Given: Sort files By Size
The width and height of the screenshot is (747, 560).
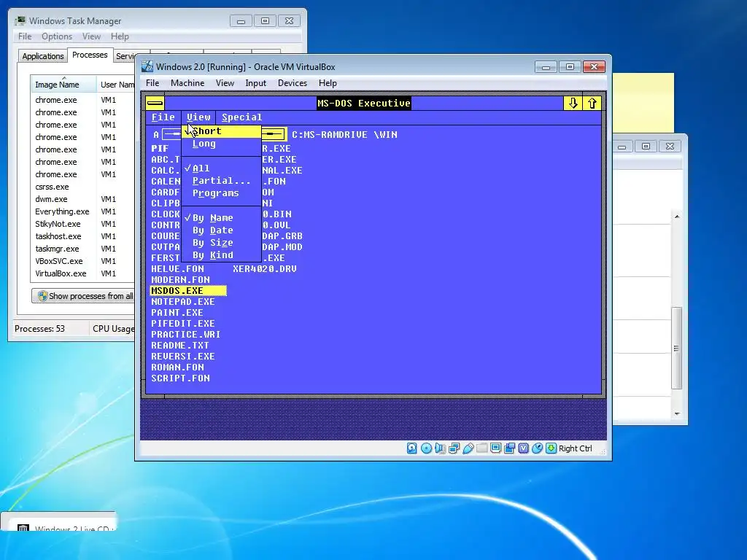Looking at the screenshot, I should tap(222, 242).
